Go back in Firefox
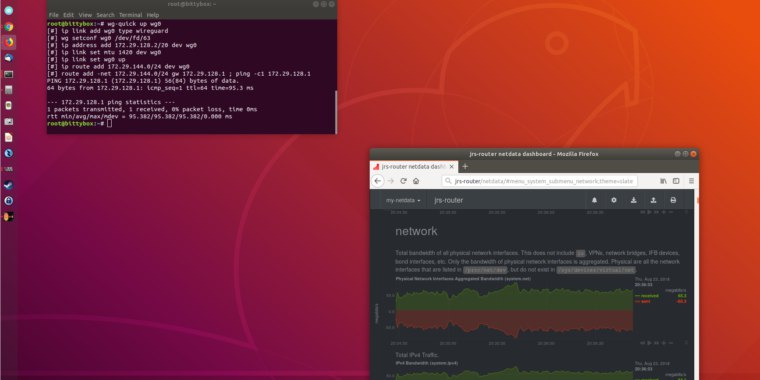 378,181
